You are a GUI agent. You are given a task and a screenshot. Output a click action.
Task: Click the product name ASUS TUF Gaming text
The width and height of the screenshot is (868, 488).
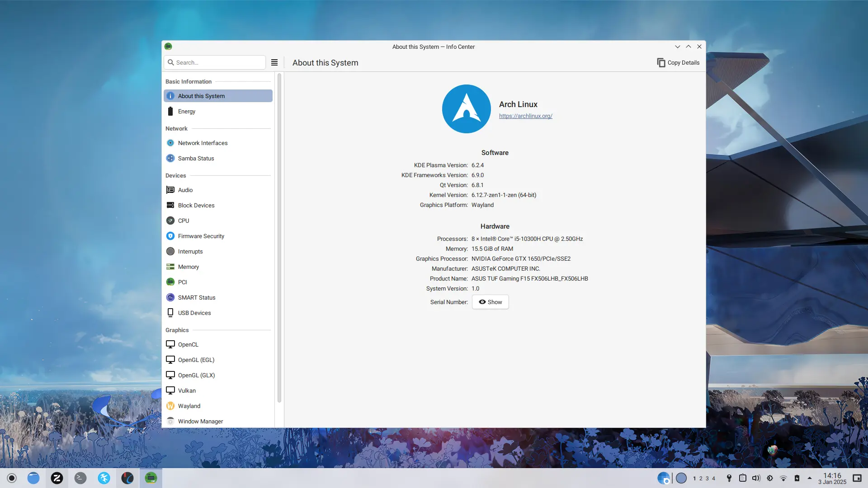[530, 279]
